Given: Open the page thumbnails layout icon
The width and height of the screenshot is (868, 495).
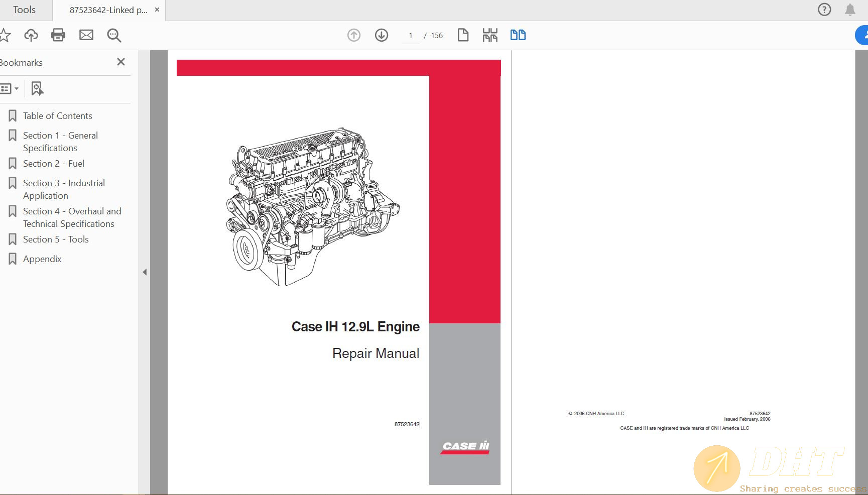Looking at the screenshot, I should click(x=489, y=35).
